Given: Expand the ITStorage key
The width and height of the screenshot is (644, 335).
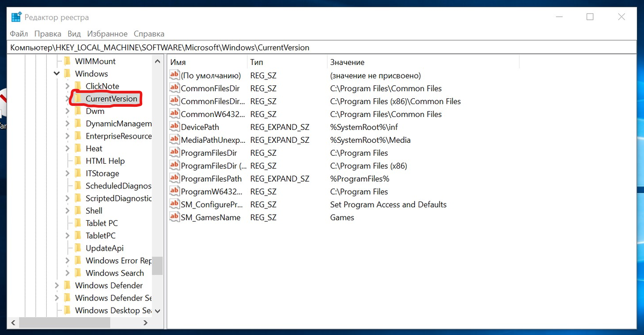Looking at the screenshot, I should (x=67, y=173).
